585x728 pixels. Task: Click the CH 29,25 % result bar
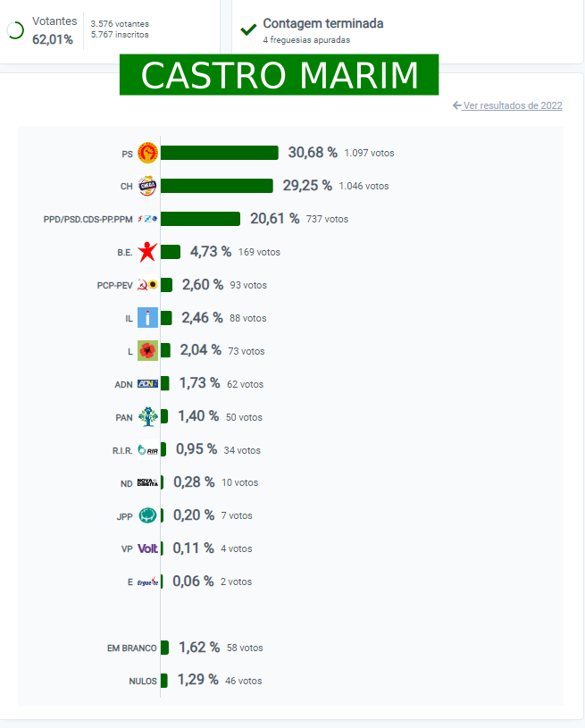(217, 186)
